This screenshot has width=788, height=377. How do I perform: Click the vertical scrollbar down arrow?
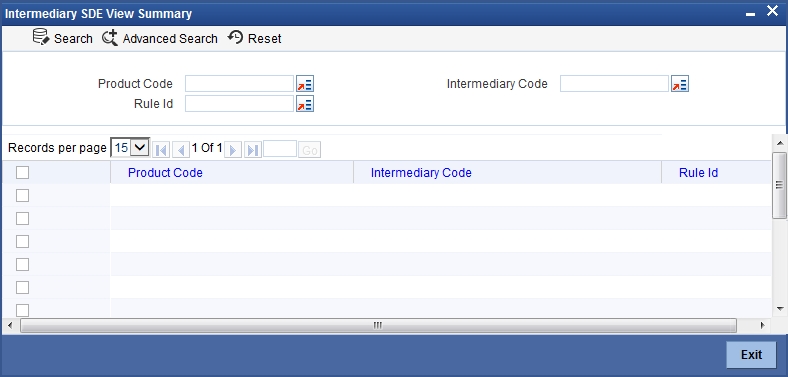[x=779, y=308]
